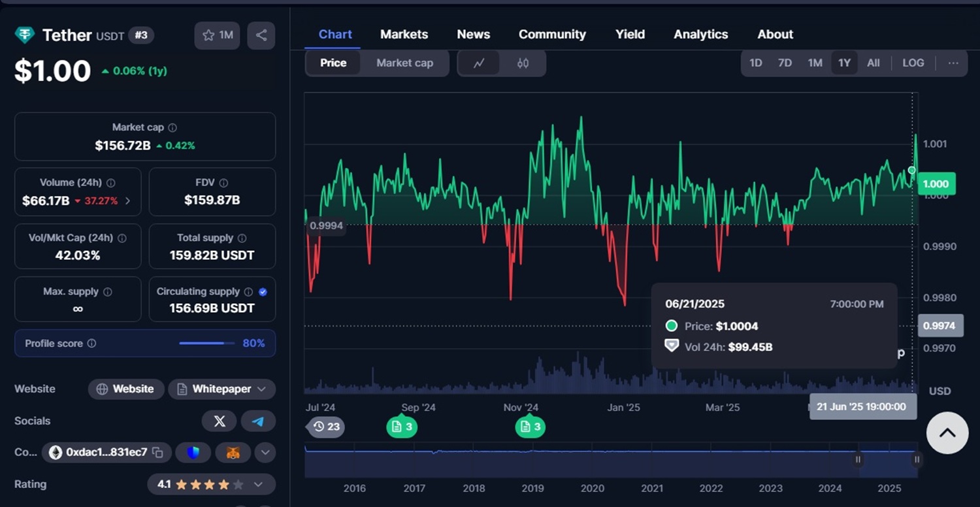Open Vol/Mkt Cap info icon
The image size is (980, 507).
pos(122,238)
